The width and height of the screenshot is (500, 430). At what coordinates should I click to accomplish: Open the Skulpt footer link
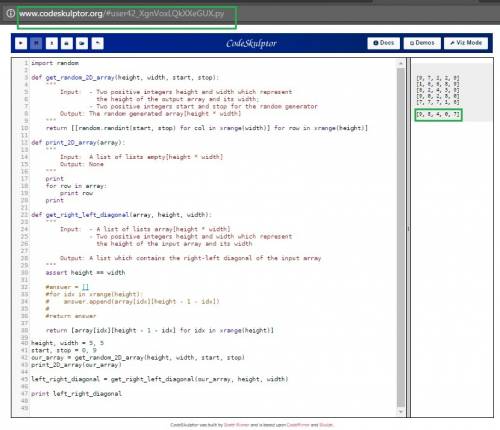click(326, 425)
